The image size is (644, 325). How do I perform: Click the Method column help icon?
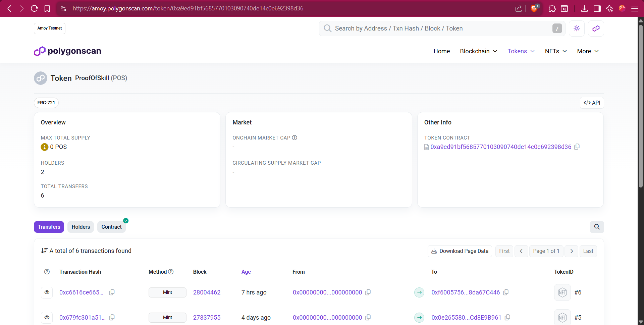[x=171, y=272]
